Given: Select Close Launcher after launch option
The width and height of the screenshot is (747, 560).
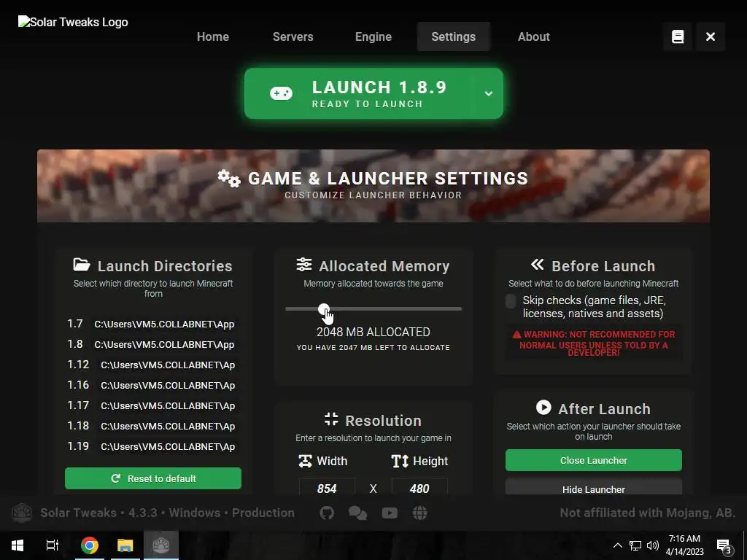Looking at the screenshot, I should [x=594, y=461].
